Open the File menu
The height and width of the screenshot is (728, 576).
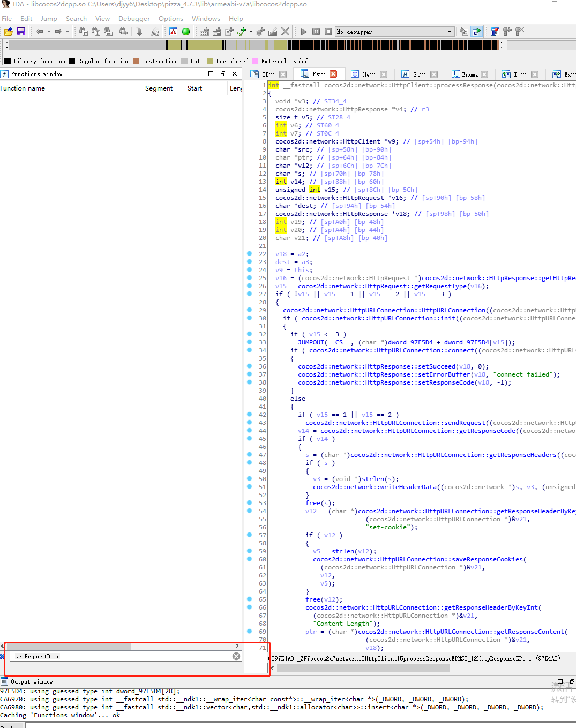7,18
